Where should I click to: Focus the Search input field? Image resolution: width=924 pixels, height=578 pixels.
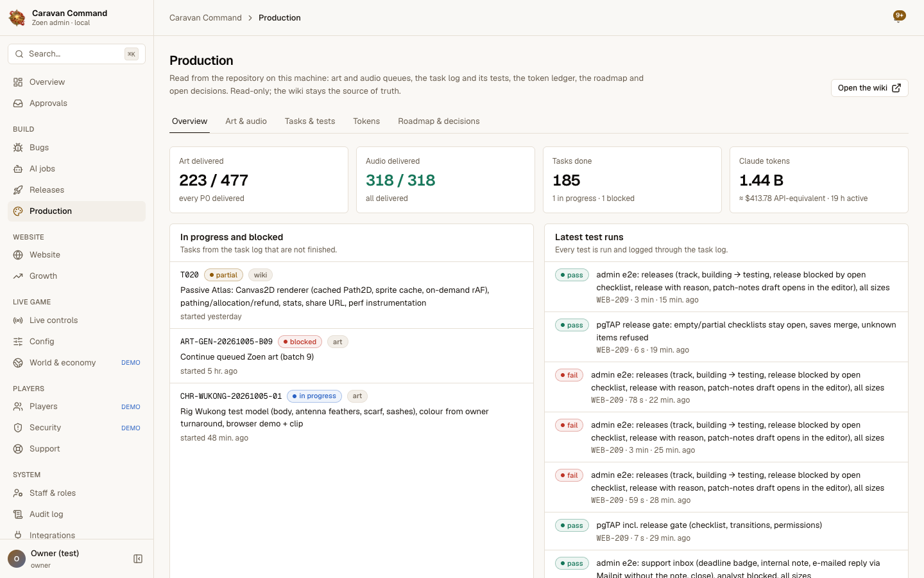(x=76, y=54)
